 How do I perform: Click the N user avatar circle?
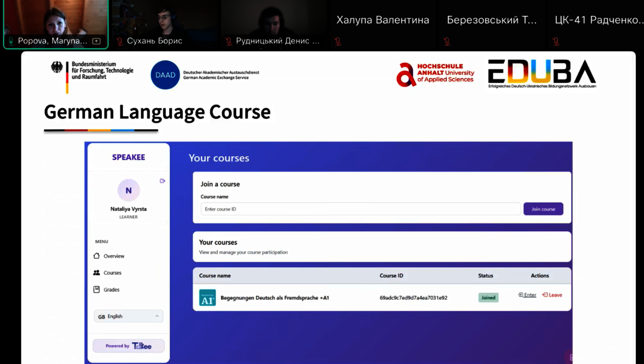[128, 190]
